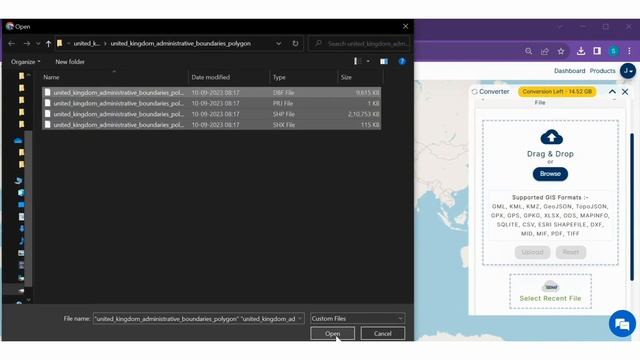The height and width of the screenshot is (360, 640).
Task: Select the SHX File row
Action: pyautogui.click(x=211, y=124)
